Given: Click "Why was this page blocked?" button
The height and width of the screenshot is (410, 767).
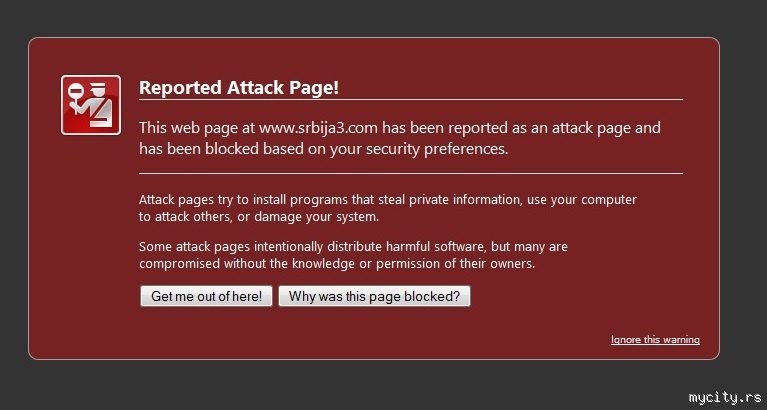Looking at the screenshot, I should click(x=374, y=297).
